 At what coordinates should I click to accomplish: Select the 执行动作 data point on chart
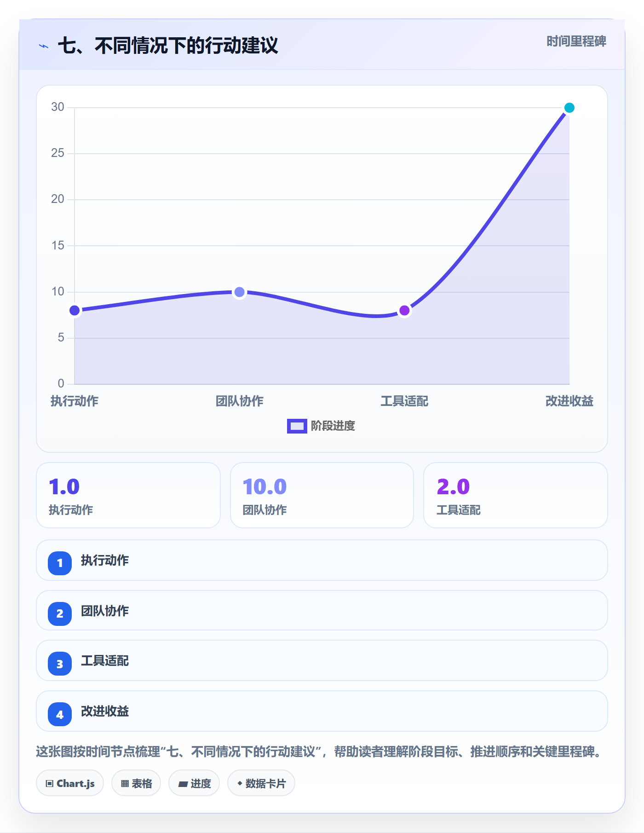75,311
